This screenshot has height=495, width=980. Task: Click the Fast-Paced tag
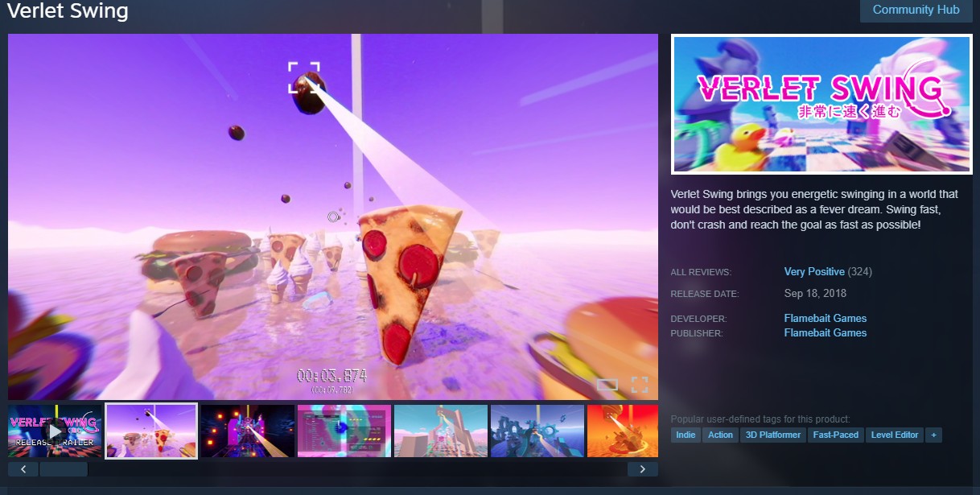(836, 435)
